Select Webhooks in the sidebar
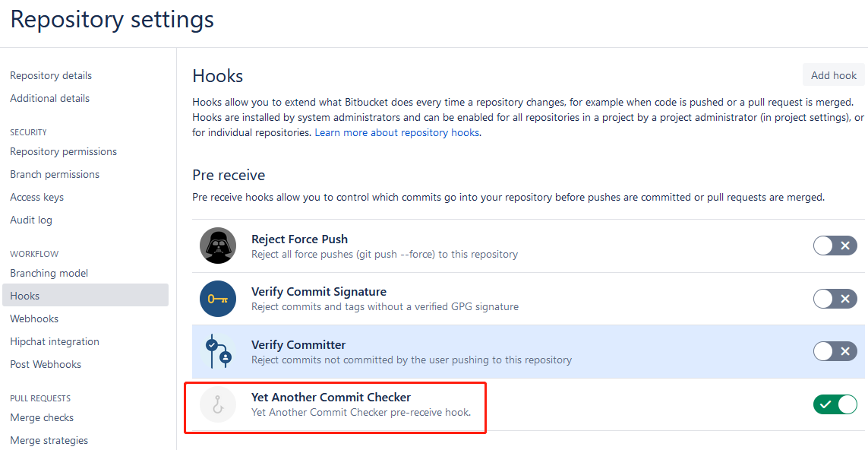 coord(34,318)
